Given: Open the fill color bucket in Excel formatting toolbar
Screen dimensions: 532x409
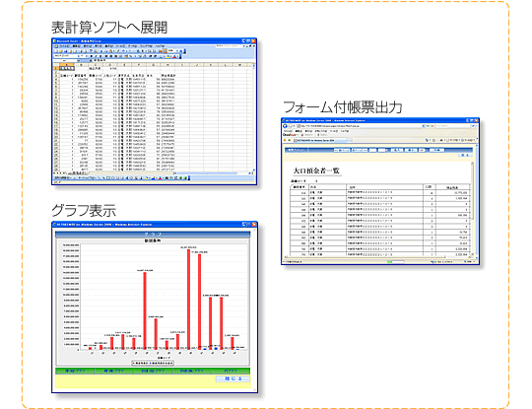Looking at the screenshot, I should [x=168, y=56].
